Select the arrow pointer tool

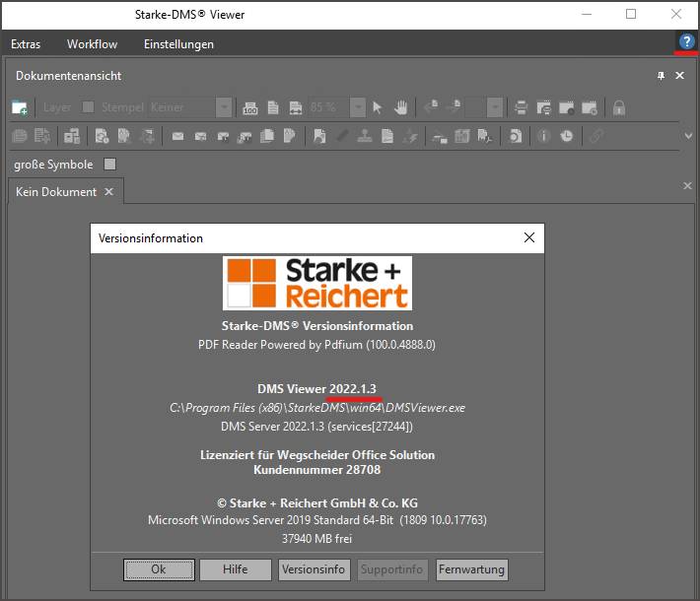[x=378, y=107]
